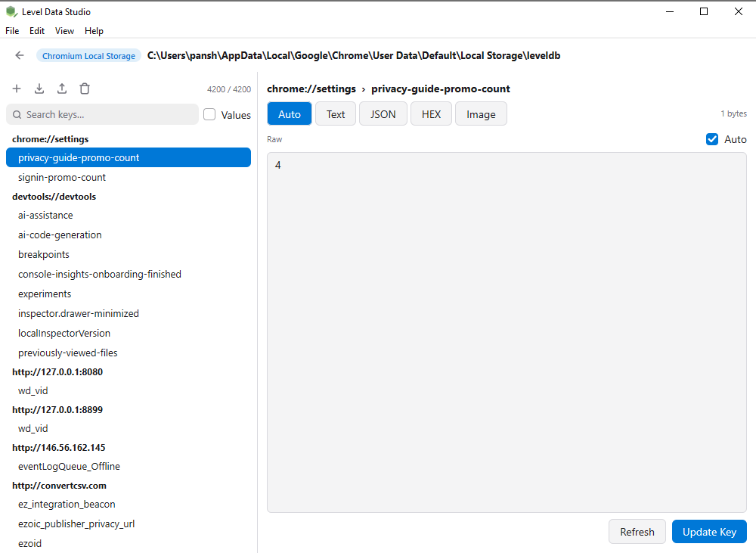Click the back arrow icon
Image resolution: width=756 pixels, height=553 pixels.
pyautogui.click(x=20, y=55)
